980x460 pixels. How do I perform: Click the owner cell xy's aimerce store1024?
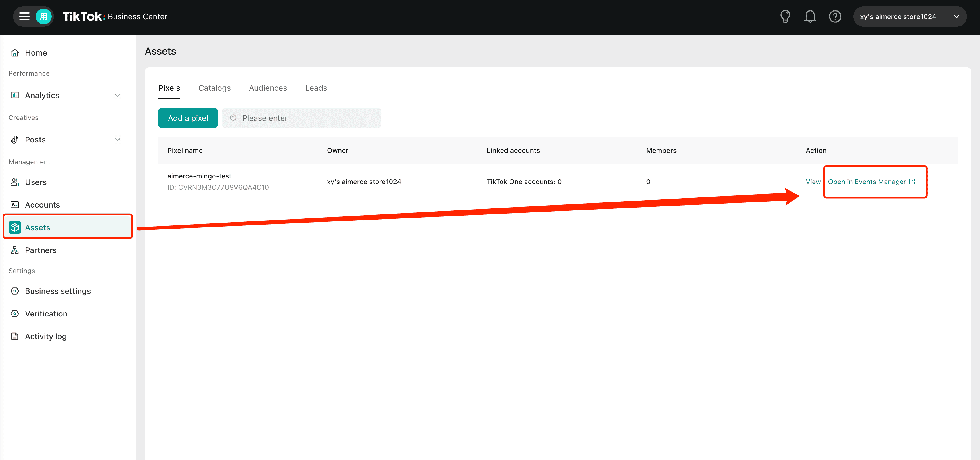pos(364,182)
